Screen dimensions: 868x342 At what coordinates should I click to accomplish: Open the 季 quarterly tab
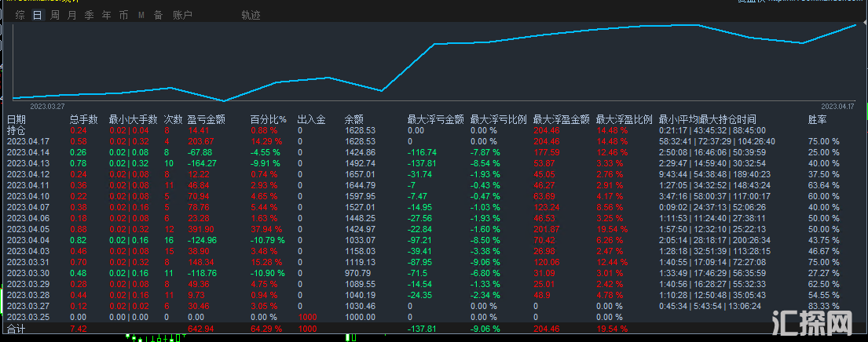tap(89, 16)
